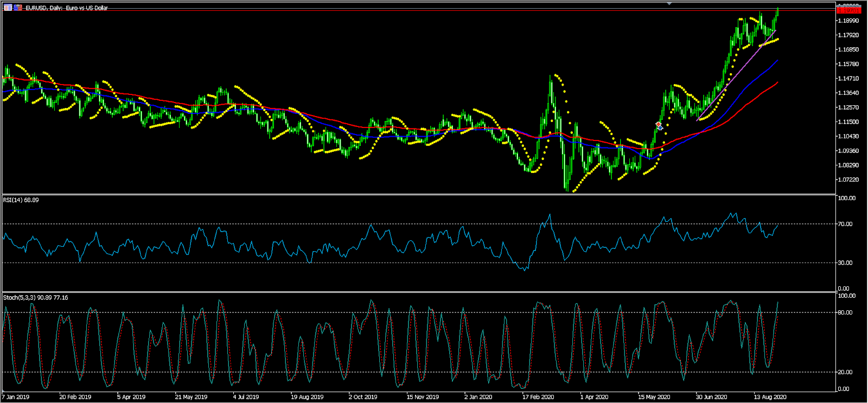Click the RSI 30.00 level label
Viewport: 868px width, 403px height.
(x=845, y=263)
